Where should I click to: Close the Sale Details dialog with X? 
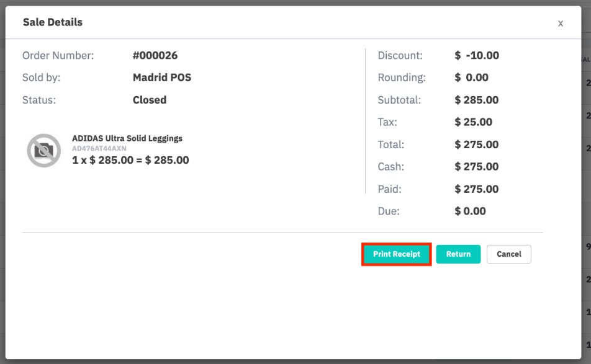pyautogui.click(x=561, y=24)
